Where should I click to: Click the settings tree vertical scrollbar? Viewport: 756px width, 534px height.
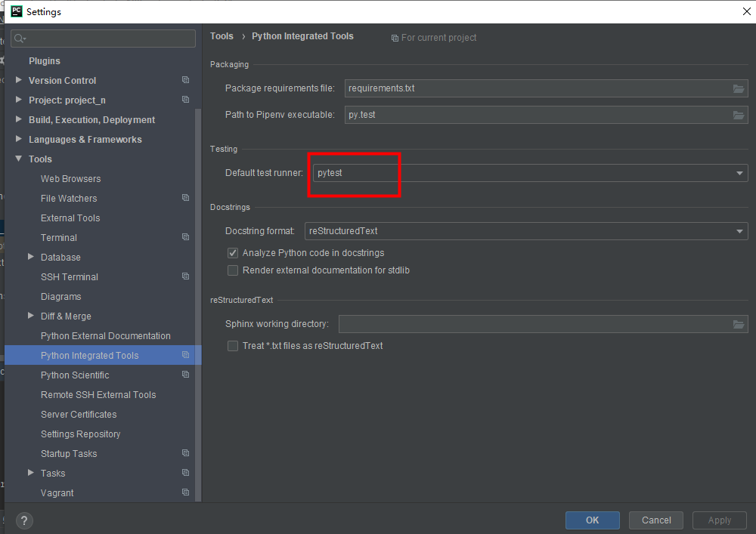click(197, 305)
